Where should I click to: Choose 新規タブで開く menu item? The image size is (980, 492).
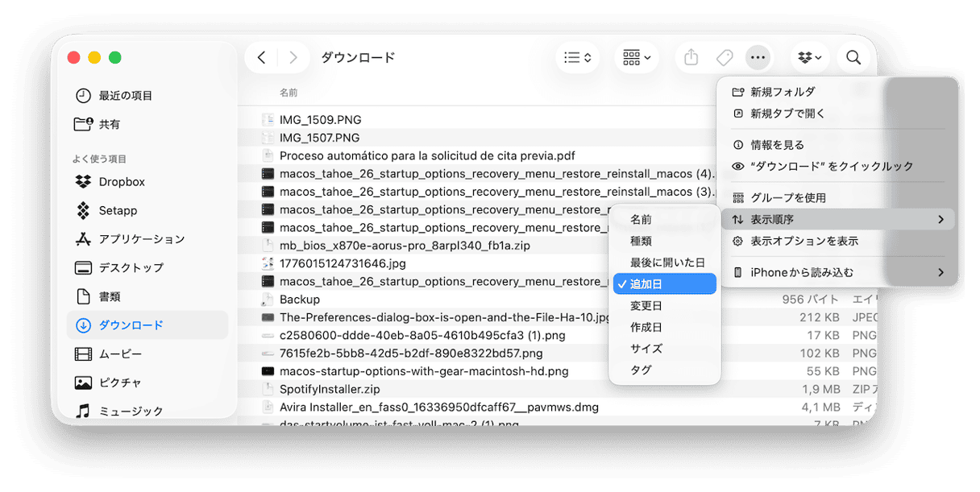[837, 114]
